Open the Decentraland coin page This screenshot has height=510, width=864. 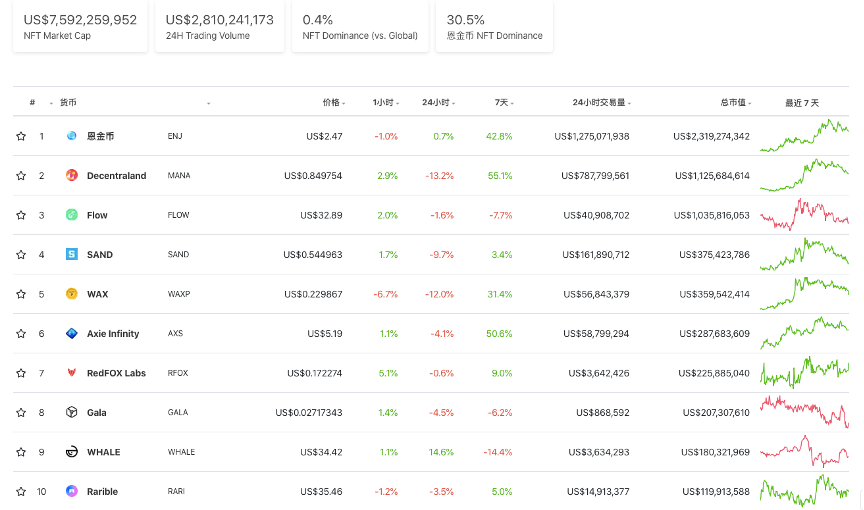[x=116, y=176]
